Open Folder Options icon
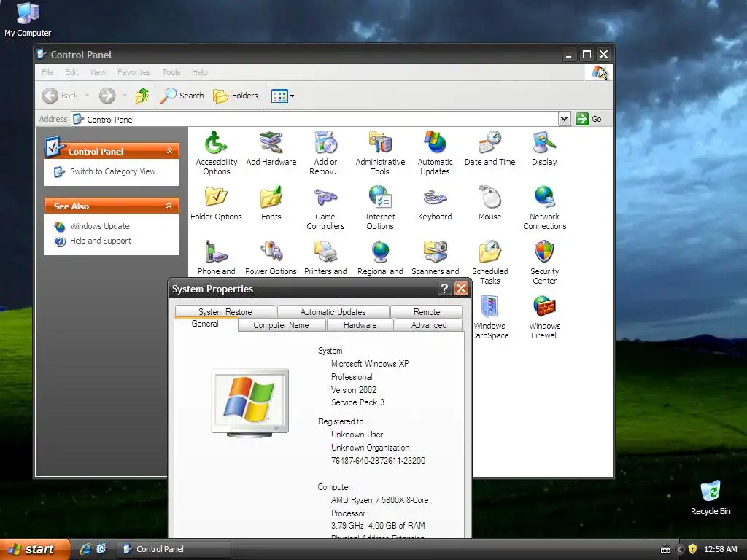The width and height of the screenshot is (747, 560). 216,203
